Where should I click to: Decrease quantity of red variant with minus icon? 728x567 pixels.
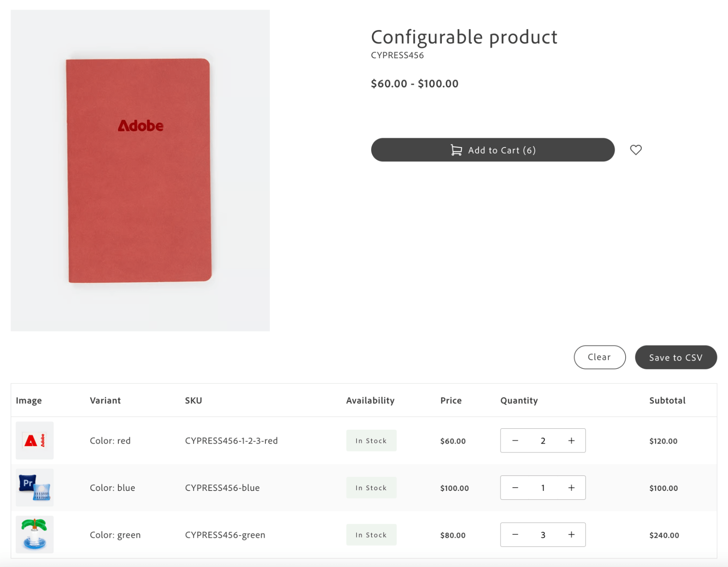coord(515,440)
